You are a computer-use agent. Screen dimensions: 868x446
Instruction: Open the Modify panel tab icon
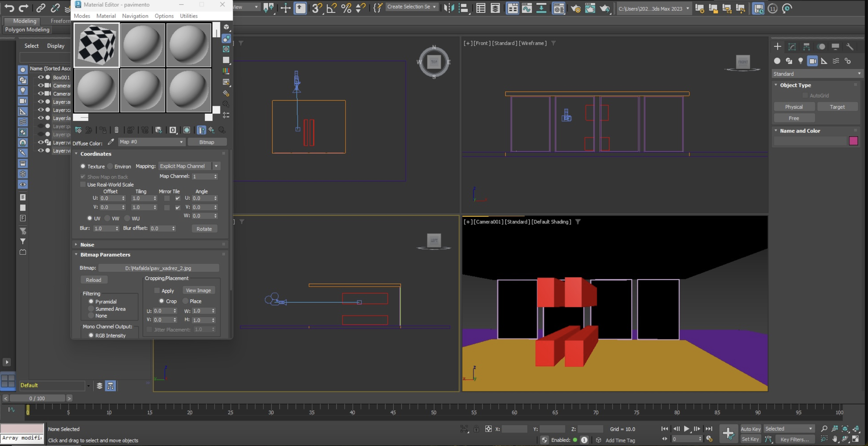coord(792,47)
